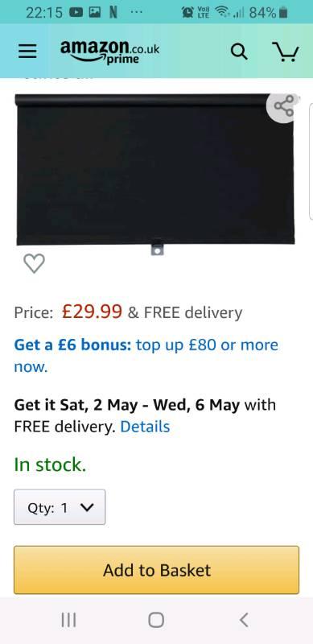Tap the Android home button
Screen dimensions: 313x644
[156, 620]
